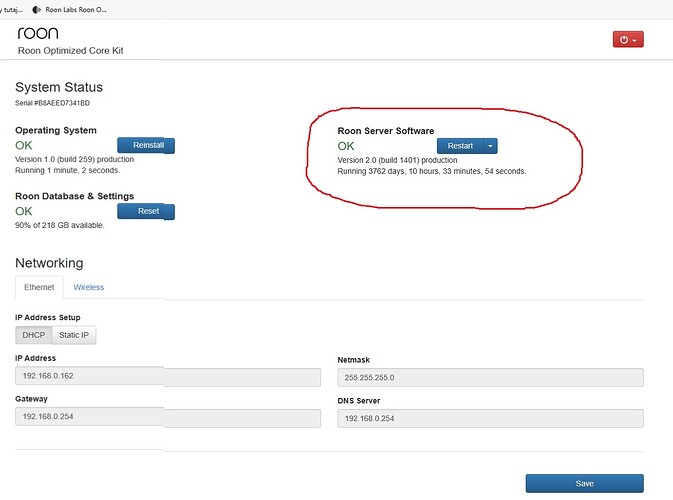
Task: Open the red power menu button
Action: click(628, 39)
